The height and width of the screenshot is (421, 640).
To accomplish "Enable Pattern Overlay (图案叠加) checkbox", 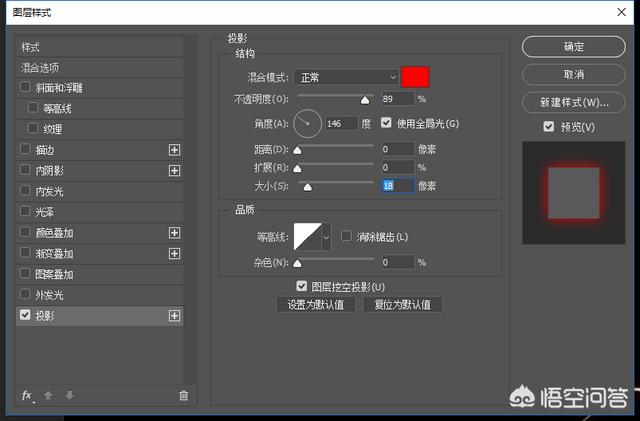I will point(25,274).
